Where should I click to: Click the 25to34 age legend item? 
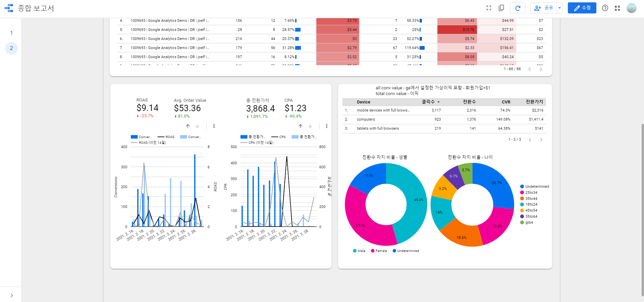[x=529, y=193]
